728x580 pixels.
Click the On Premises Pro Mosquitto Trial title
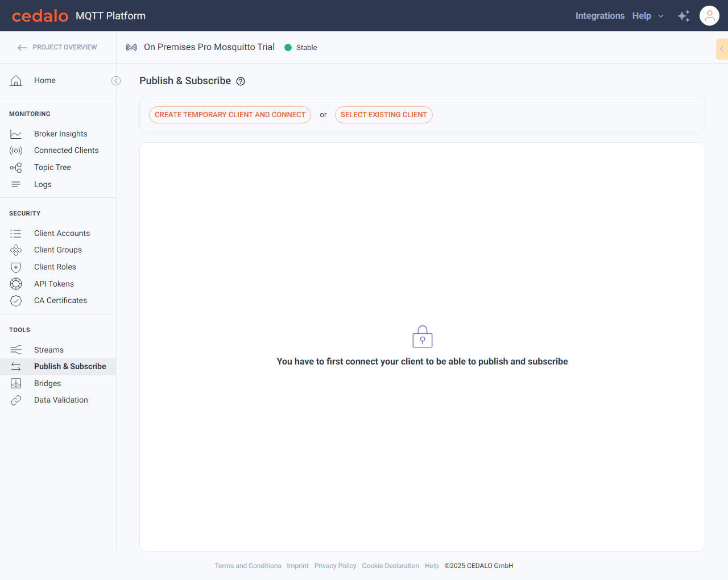coord(209,47)
